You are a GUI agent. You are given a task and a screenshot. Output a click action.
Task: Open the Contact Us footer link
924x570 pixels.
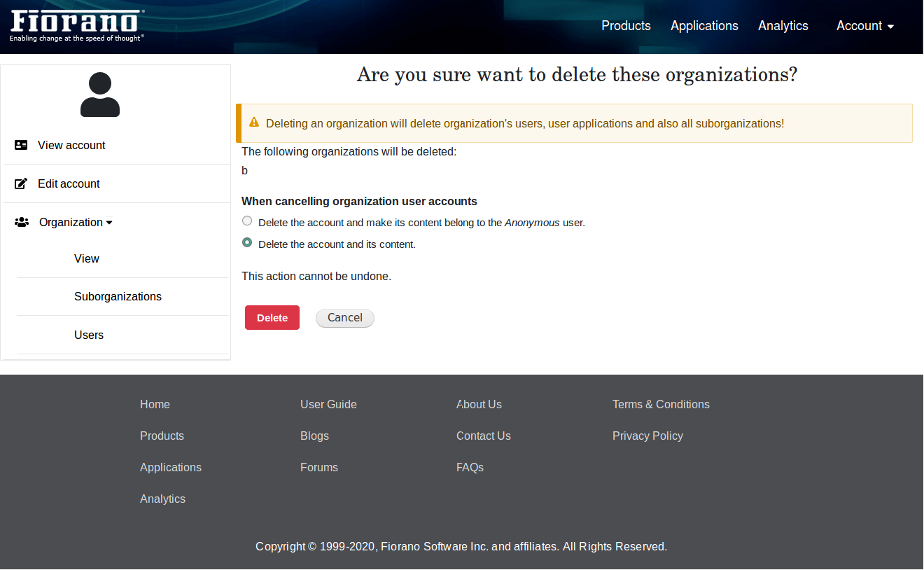(483, 436)
